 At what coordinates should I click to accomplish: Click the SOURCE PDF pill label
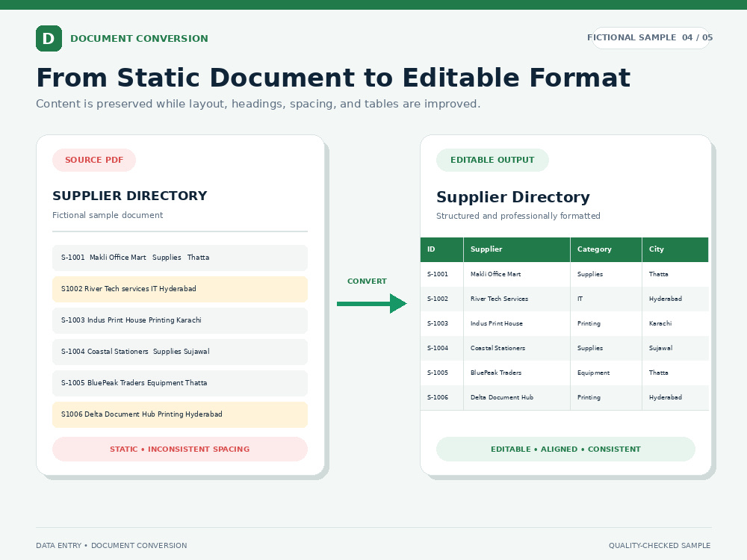coord(94,160)
